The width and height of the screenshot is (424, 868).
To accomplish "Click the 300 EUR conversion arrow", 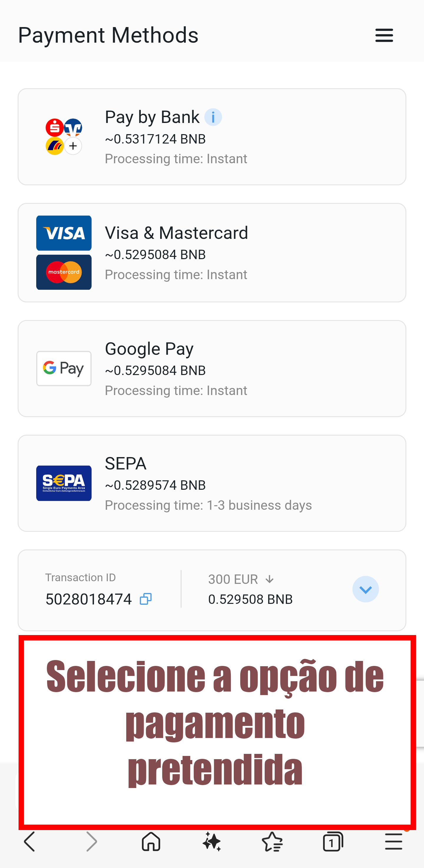I will (x=269, y=579).
